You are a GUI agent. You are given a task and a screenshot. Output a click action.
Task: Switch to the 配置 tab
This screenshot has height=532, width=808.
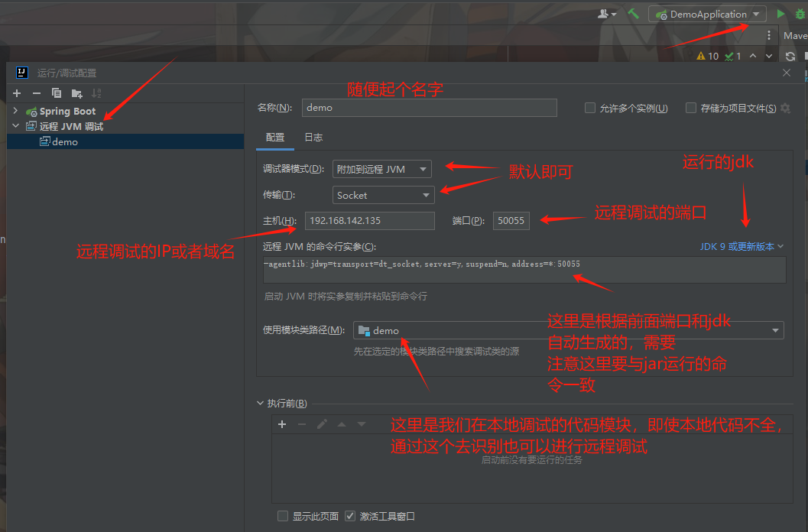pyautogui.click(x=275, y=137)
